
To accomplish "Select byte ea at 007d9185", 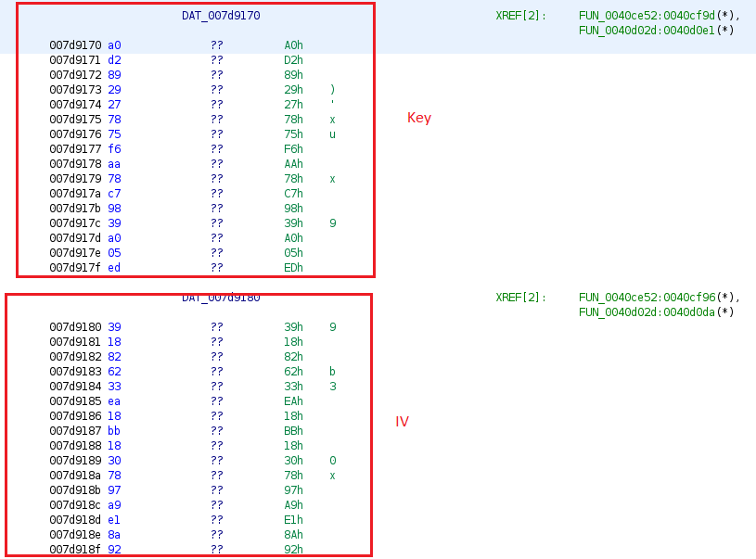I will pyautogui.click(x=114, y=401).
